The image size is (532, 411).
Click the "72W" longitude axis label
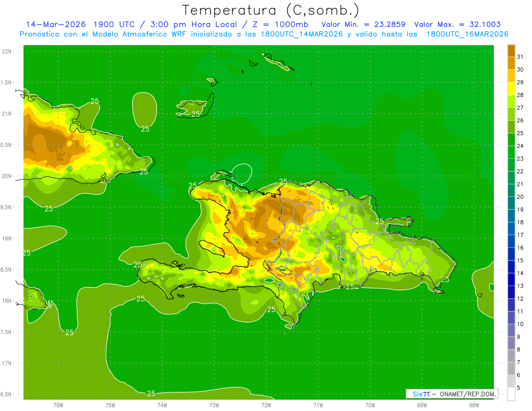click(266, 405)
